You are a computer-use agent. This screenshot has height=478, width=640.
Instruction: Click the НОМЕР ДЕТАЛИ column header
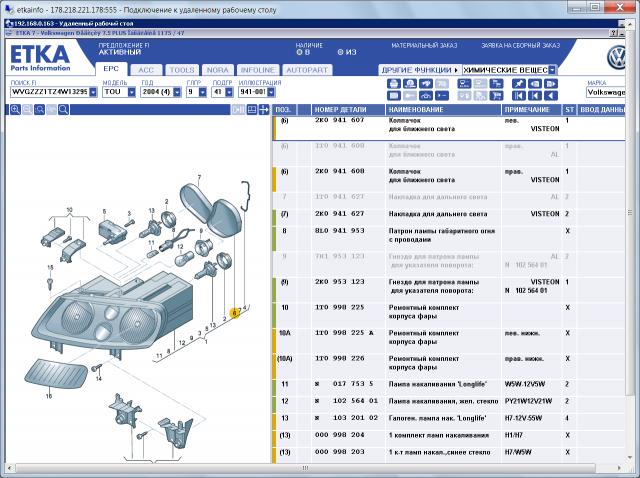click(x=348, y=109)
